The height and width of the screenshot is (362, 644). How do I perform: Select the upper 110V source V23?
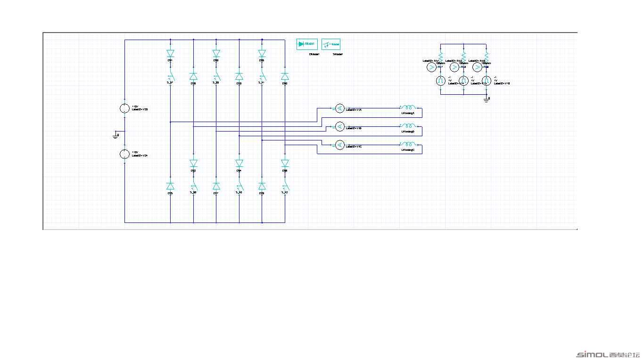124,108
